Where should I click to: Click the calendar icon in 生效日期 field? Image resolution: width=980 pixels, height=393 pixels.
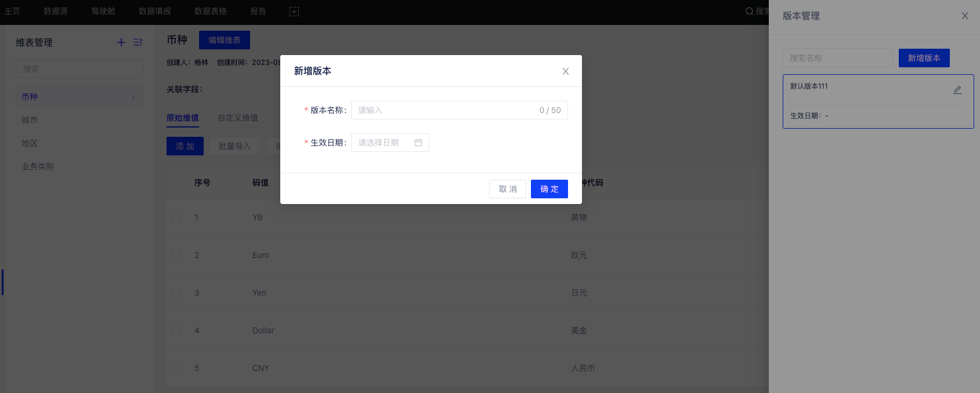click(x=418, y=143)
